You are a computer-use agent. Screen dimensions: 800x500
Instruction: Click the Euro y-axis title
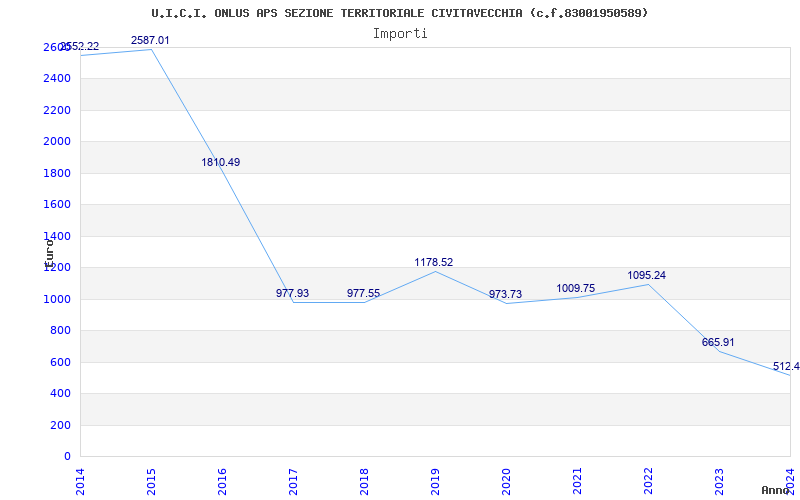click(x=49, y=254)
